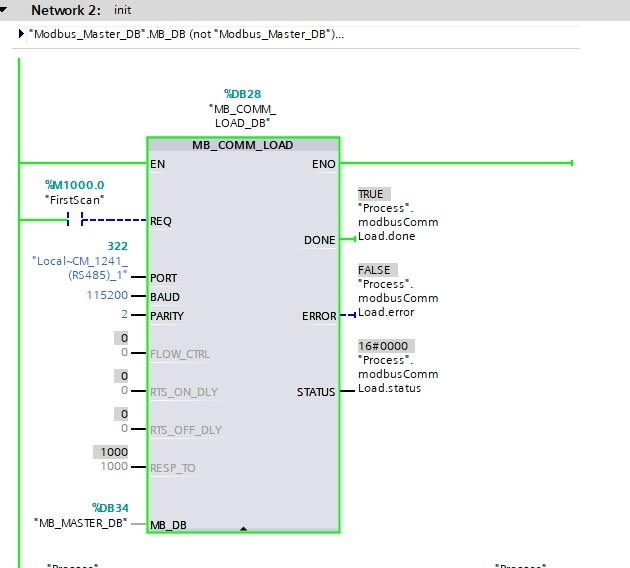Click the FLOW_CTRL parameter label
Screen dimensions: 630x568
point(180,354)
